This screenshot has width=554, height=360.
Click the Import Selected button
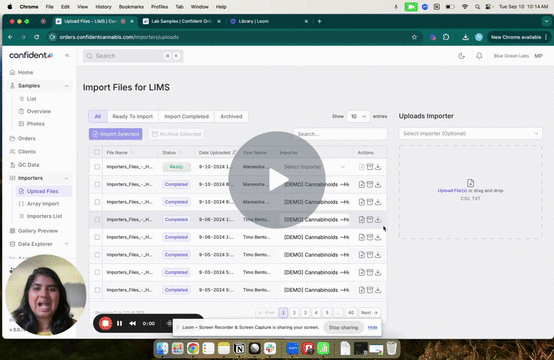[116, 134]
